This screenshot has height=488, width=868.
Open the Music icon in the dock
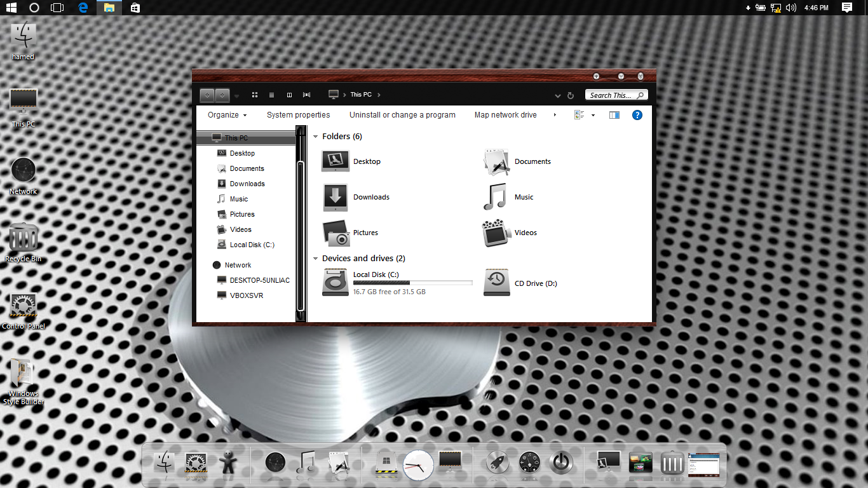[307, 463]
